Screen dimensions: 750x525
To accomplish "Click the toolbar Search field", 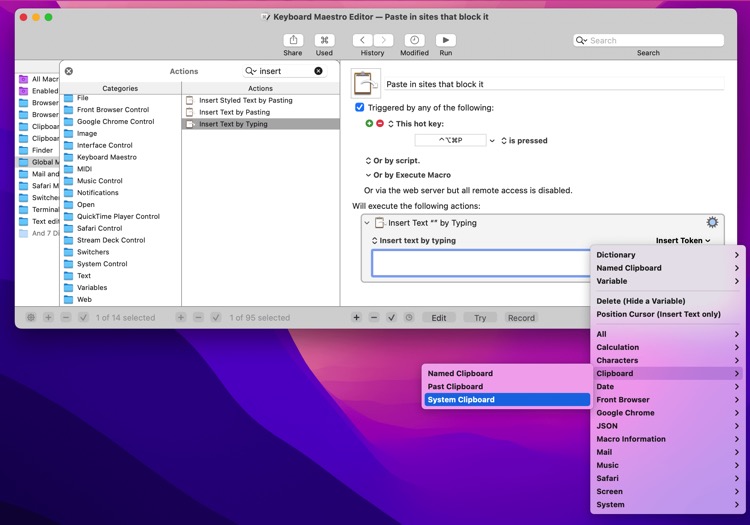I will coord(649,40).
